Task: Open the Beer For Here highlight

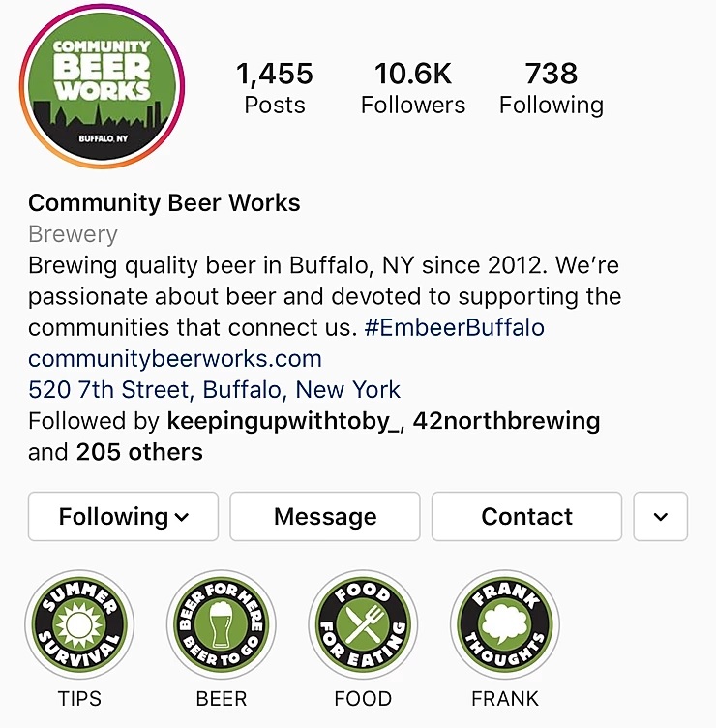Action: coord(222,624)
